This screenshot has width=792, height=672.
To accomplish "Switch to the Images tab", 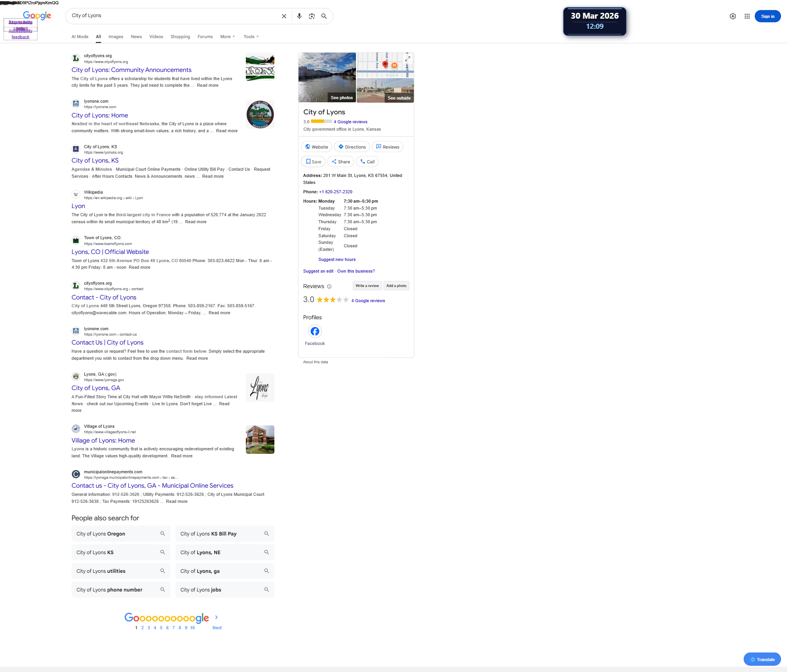I will click(x=116, y=37).
